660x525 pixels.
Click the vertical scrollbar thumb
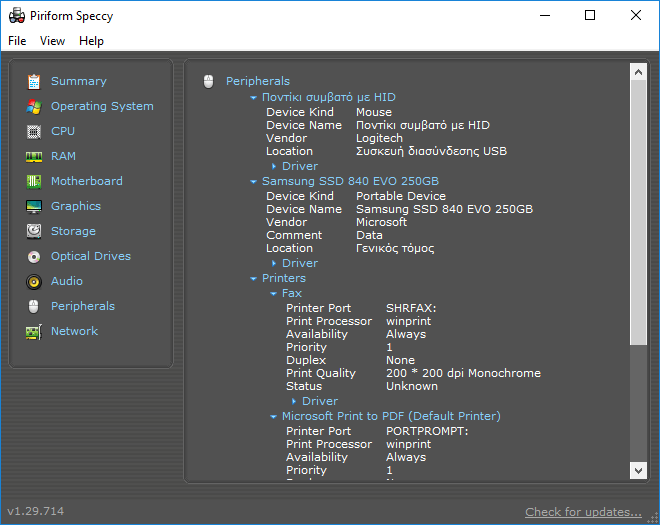[638, 213]
